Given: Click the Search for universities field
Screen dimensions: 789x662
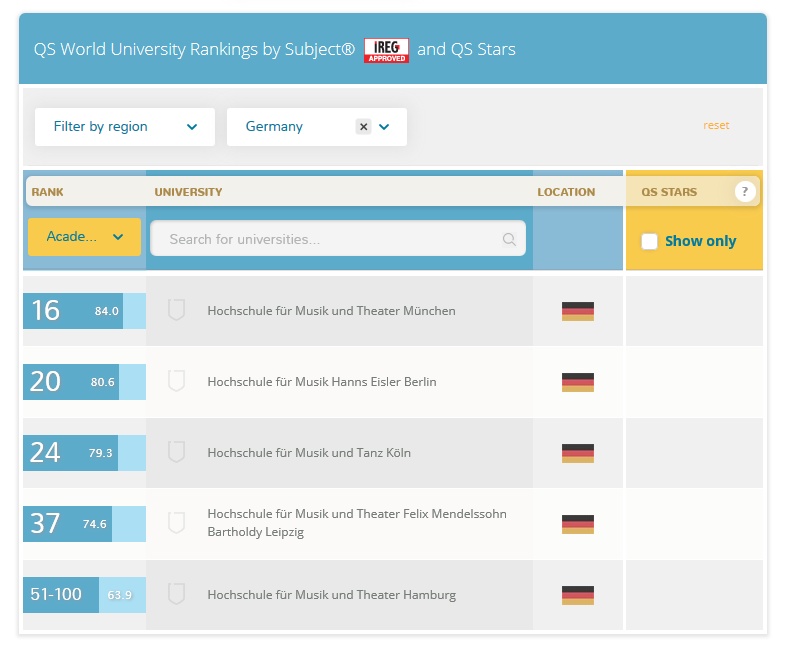Looking at the screenshot, I should click(338, 238).
